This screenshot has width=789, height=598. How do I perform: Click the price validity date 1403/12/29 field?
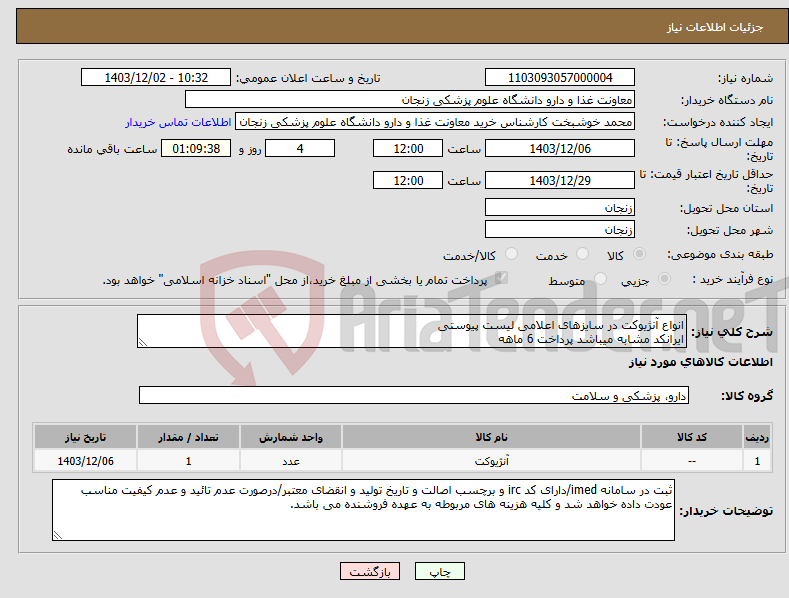click(560, 180)
